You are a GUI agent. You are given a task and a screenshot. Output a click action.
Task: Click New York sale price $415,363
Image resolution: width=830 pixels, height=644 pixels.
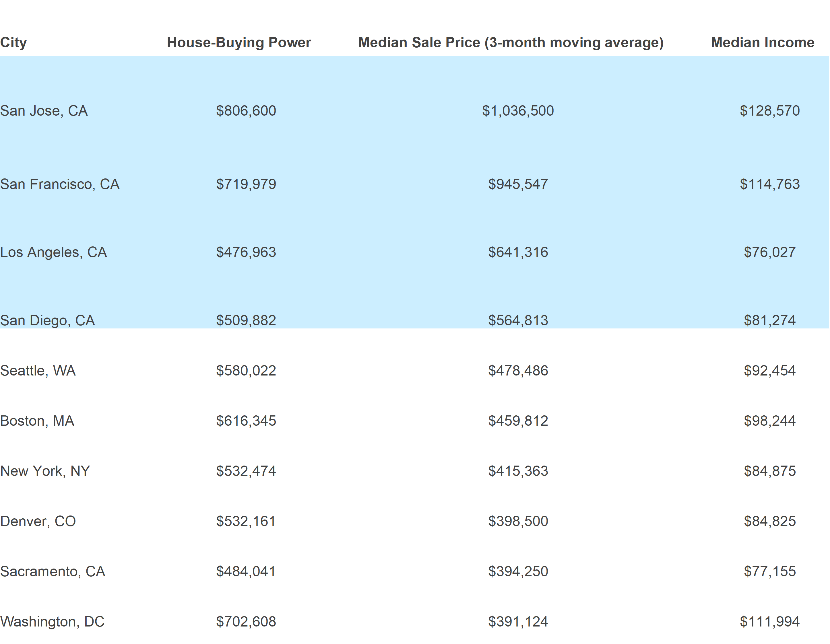click(518, 471)
